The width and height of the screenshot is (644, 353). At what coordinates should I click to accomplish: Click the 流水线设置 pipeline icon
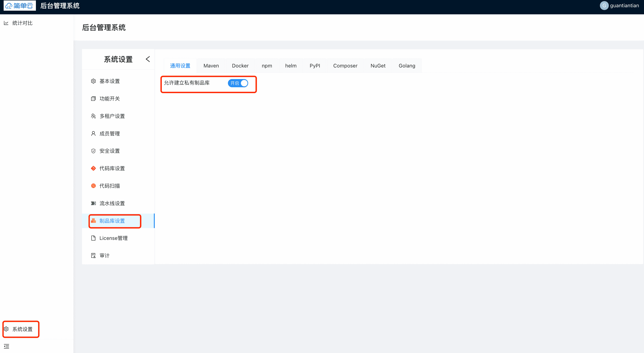point(93,203)
